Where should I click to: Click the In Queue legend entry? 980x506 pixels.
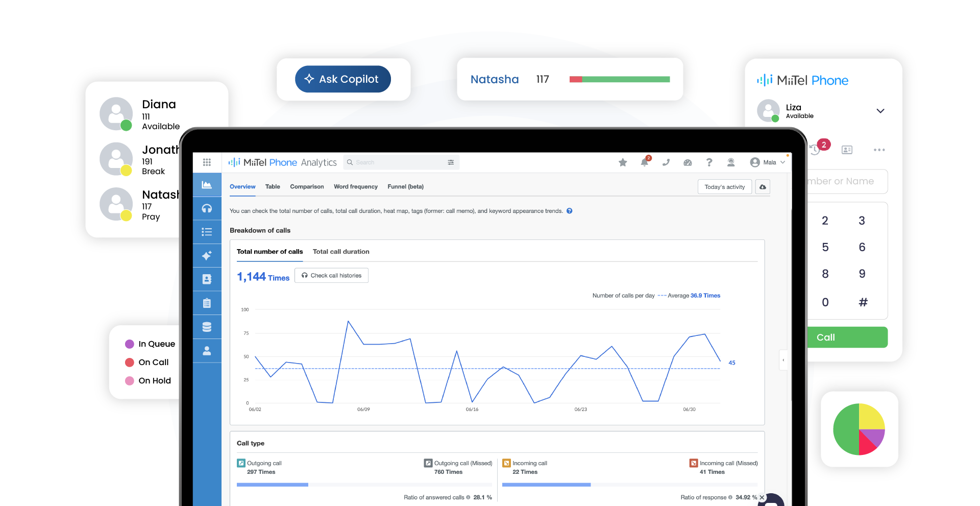point(150,344)
